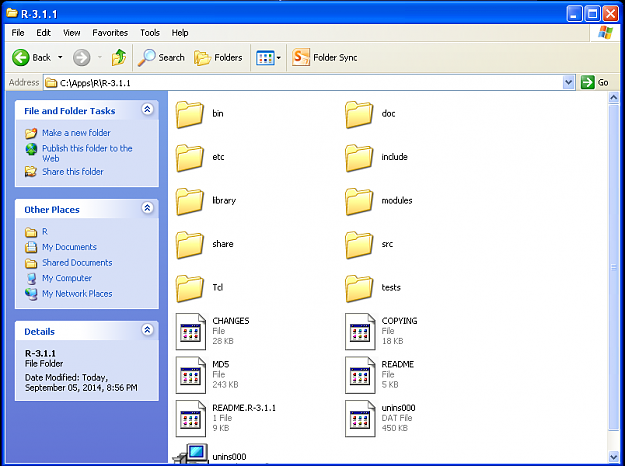Open the Edit menu
625x466 pixels.
(x=43, y=33)
